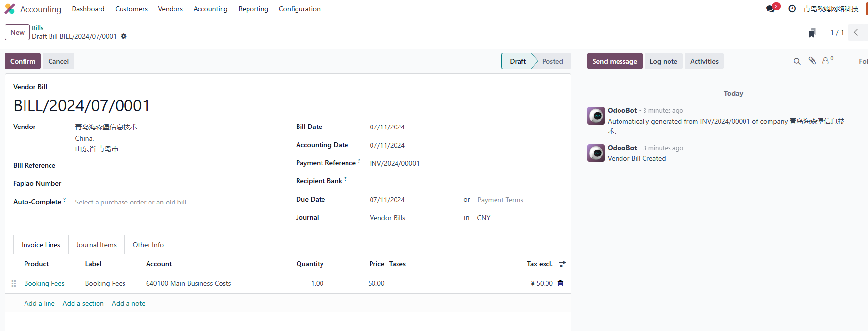The width and height of the screenshot is (868, 331).
Task: Open Activities scheduling button
Action: 704,61
